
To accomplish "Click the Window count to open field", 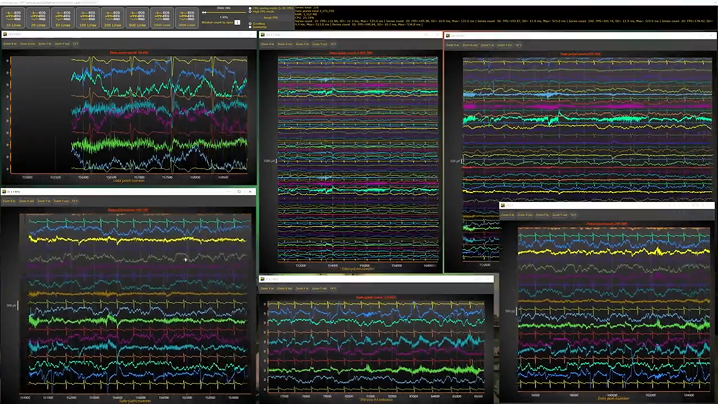I will tap(237, 21).
